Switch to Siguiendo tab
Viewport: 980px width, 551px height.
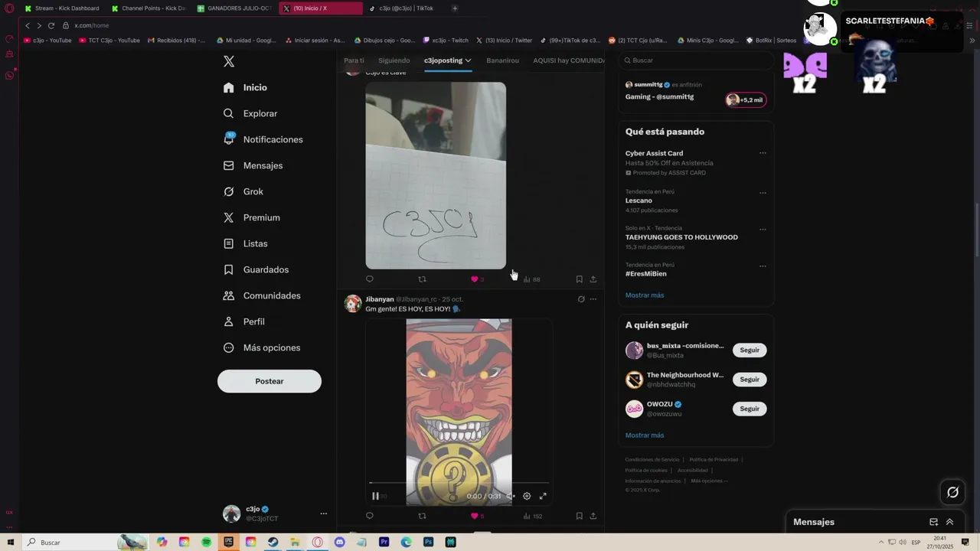pyautogui.click(x=394, y=60)
